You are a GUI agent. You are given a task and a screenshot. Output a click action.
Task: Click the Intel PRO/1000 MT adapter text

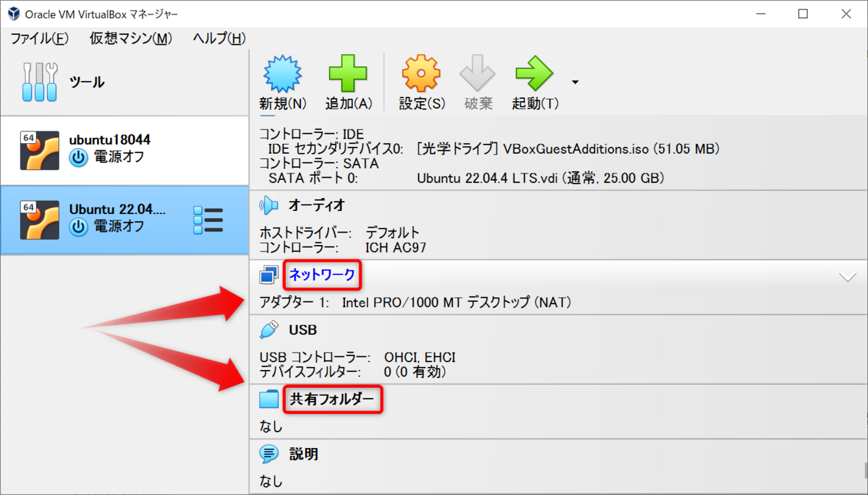[x=456, y=302]
